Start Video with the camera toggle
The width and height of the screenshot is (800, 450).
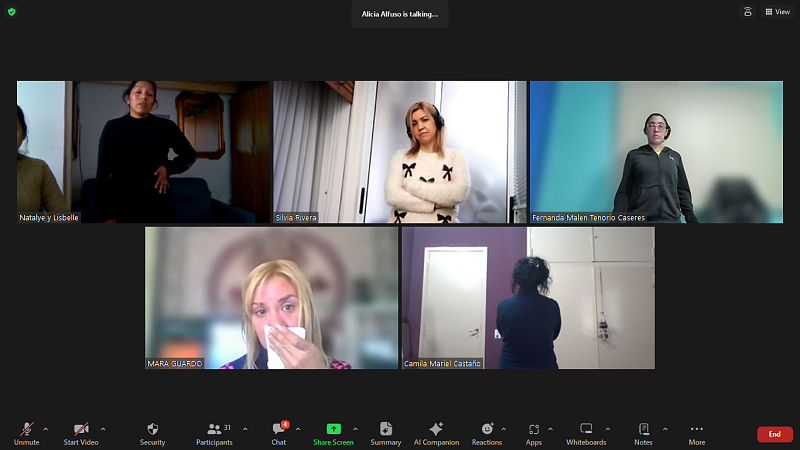(x=81, y=432)
